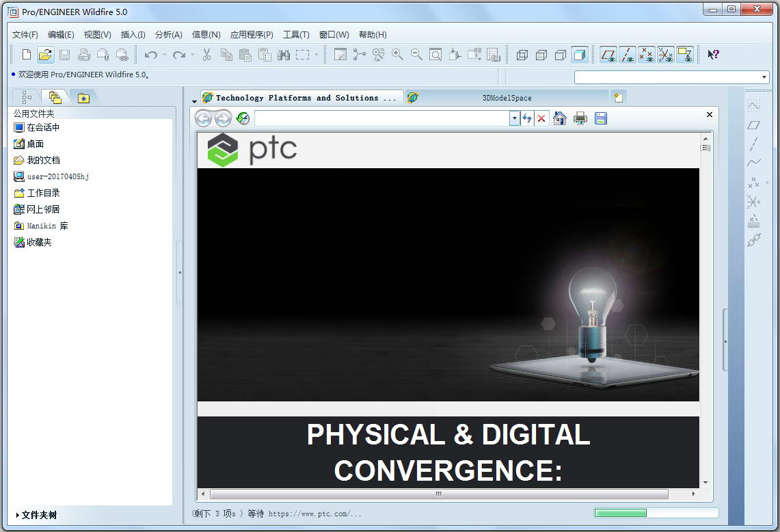Click the browser Save diskette icon
Screen dimensions: 780x532
pos(601,118)
